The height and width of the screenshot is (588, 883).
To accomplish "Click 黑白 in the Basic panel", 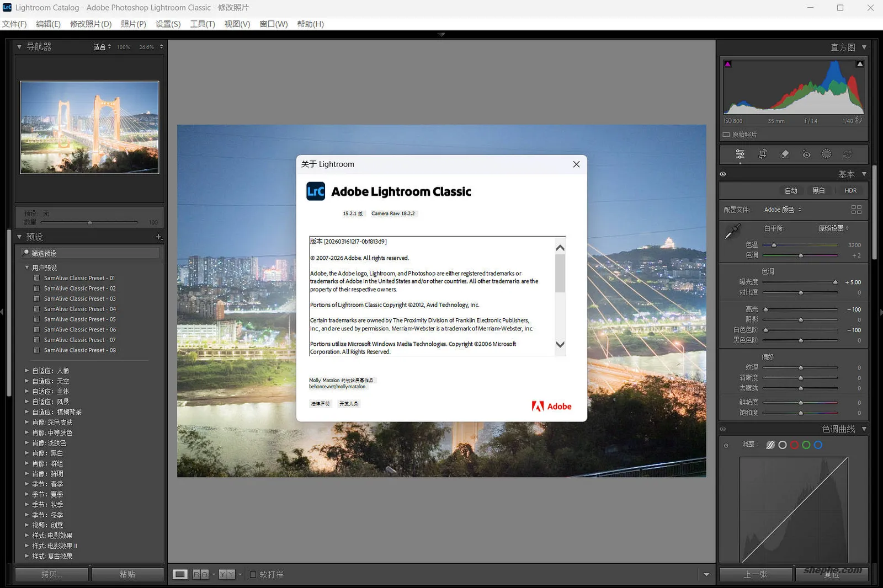I will tap(819, 190).
